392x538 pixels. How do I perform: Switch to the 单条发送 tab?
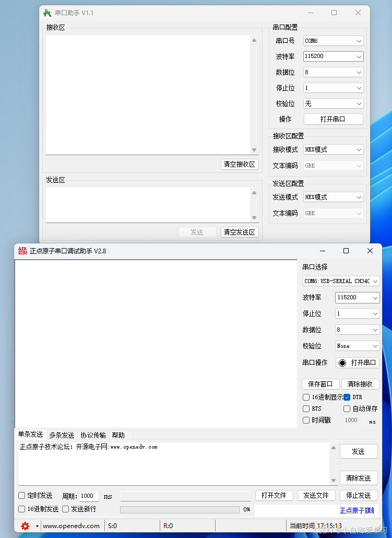[x=30, y=435]
